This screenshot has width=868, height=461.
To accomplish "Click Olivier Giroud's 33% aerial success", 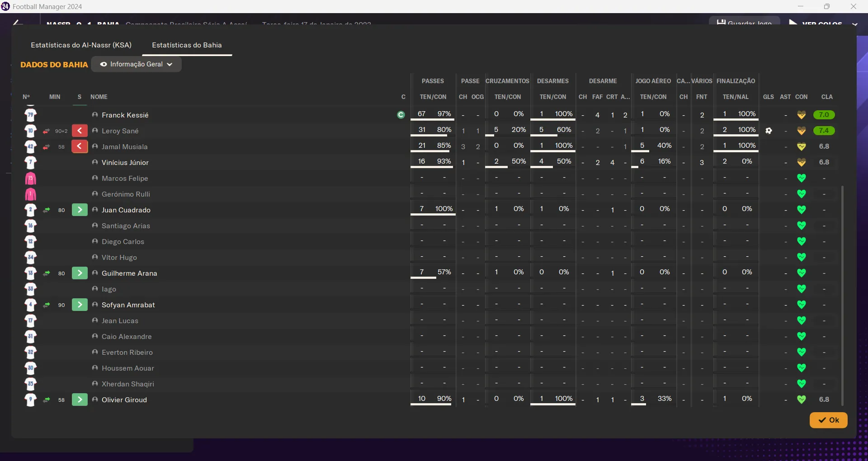I will [664, 399].
